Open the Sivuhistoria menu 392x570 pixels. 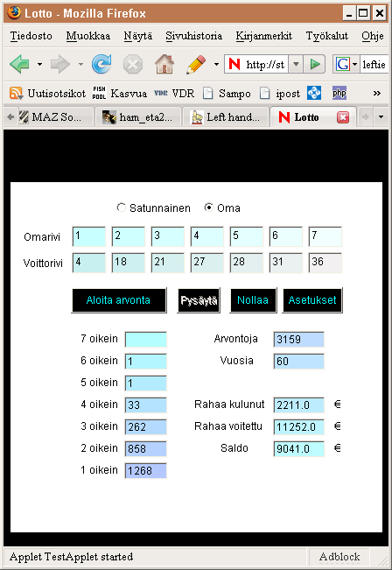point(193,36)
